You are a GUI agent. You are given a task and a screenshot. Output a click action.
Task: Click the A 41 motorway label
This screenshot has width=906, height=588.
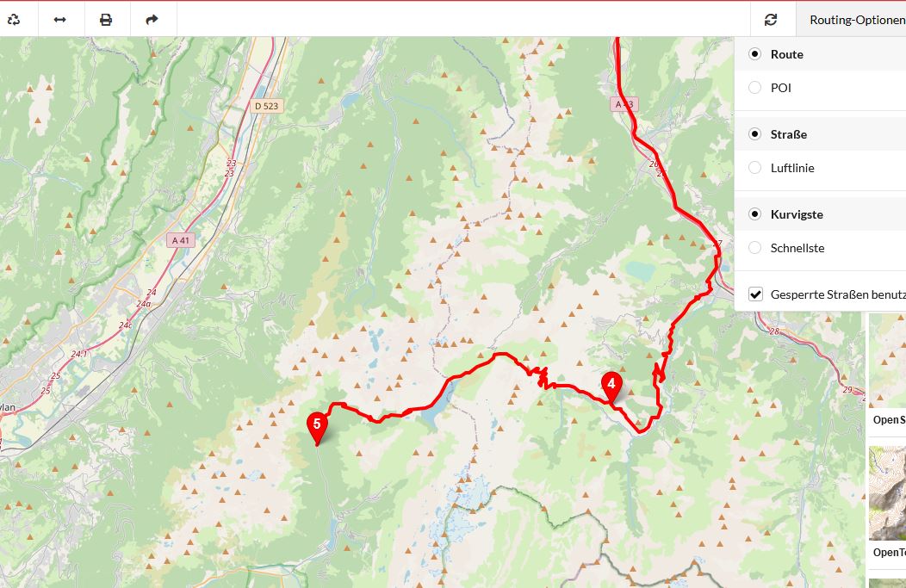pyautogui.click(x=180, y=240)
